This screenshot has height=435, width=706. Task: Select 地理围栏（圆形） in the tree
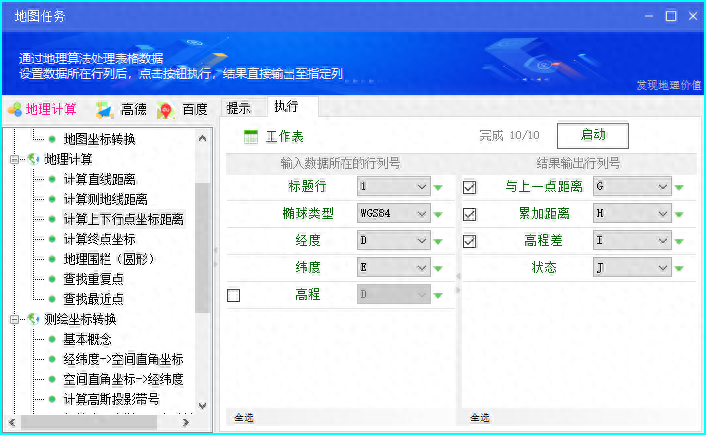pyautogui.click(x=109, y=259)
